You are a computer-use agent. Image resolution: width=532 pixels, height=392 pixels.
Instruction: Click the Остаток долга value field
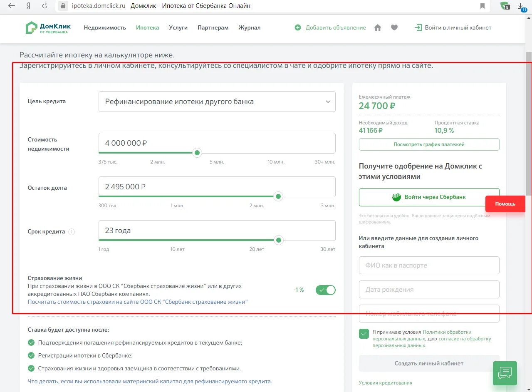217,186
